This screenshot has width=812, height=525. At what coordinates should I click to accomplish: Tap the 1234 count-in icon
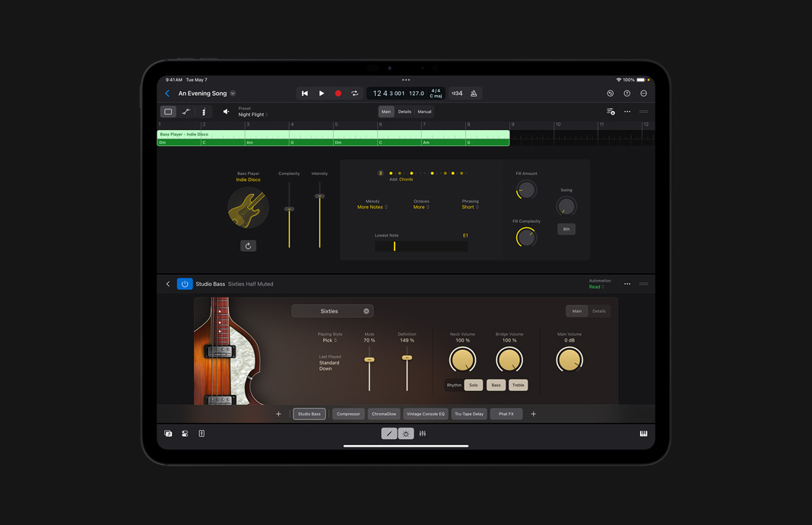tap(456, 93)
